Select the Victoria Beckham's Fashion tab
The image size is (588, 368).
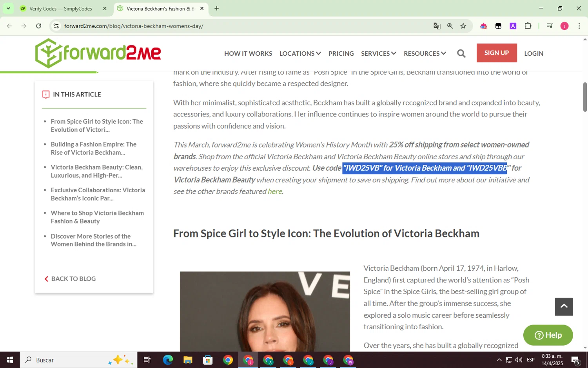click(161, 8)
